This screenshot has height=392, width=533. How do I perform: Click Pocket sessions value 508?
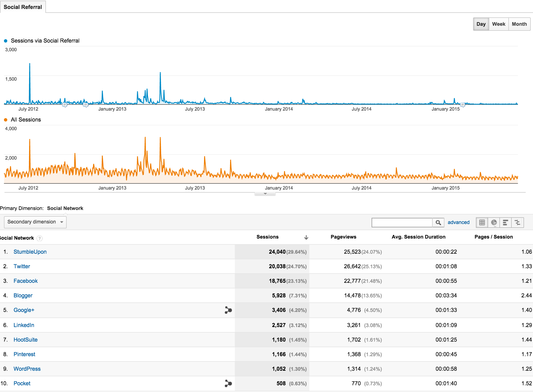281,383
